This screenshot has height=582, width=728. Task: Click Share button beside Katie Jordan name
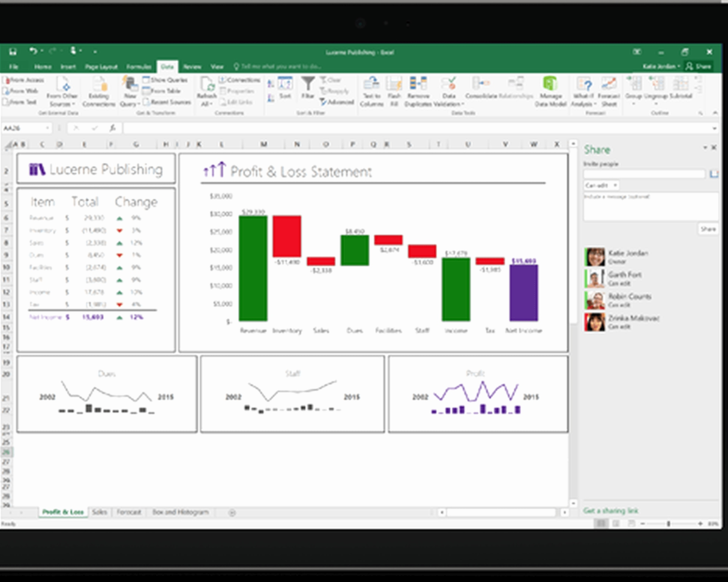[x=699, y=67]
